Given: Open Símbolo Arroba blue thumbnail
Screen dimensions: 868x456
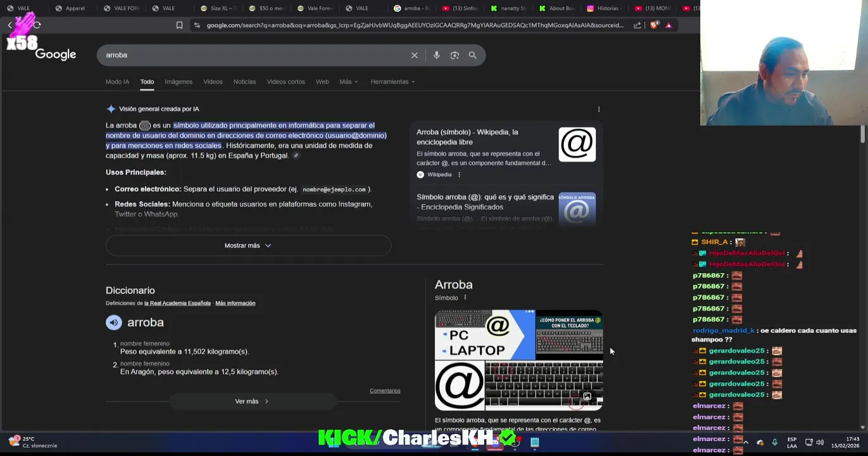Looking at the screenshot, I should click(577, 208).
